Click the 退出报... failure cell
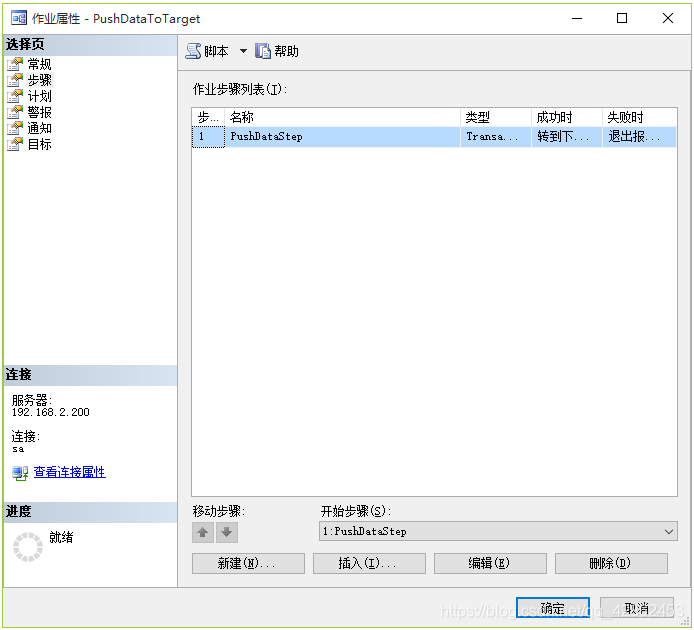Screen dimensions: 694x630 [640, 137]
